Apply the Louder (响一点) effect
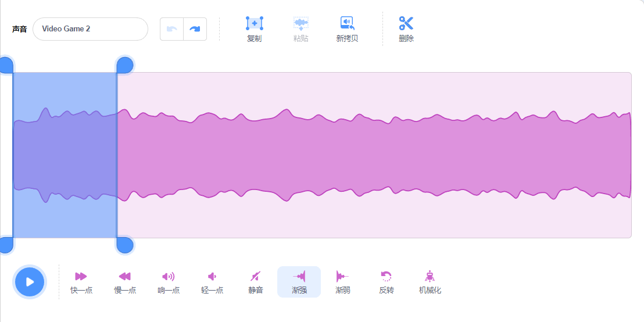The image size is (644, 322). coord(169,277)
